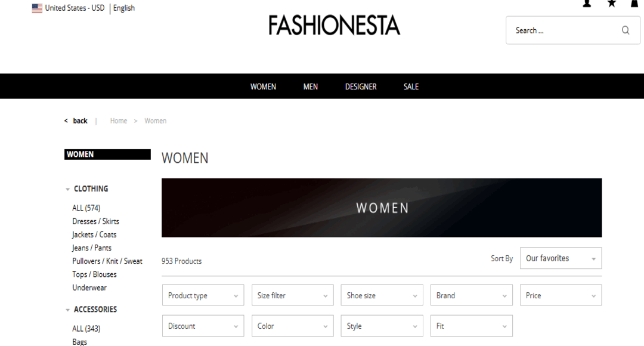The width and height of the screenshot is (644, 346).
Task: Open the account icon
Action: tap(586, 3)
